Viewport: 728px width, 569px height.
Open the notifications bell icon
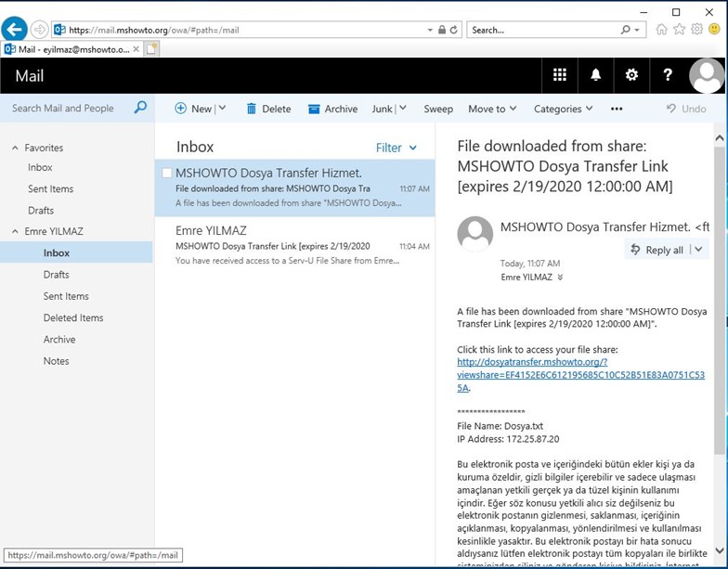tap(596, 74)
